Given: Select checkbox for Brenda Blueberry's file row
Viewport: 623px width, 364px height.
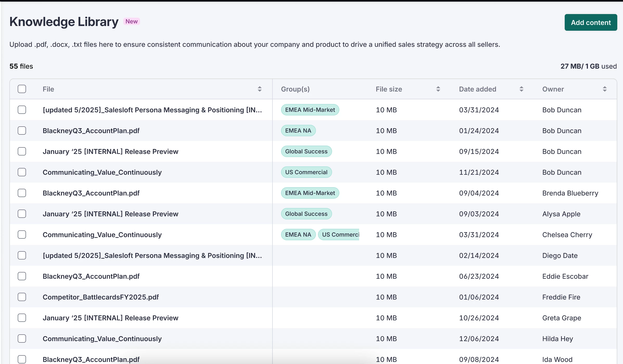Looking at the screenshot, I should (x=22, y=193).
